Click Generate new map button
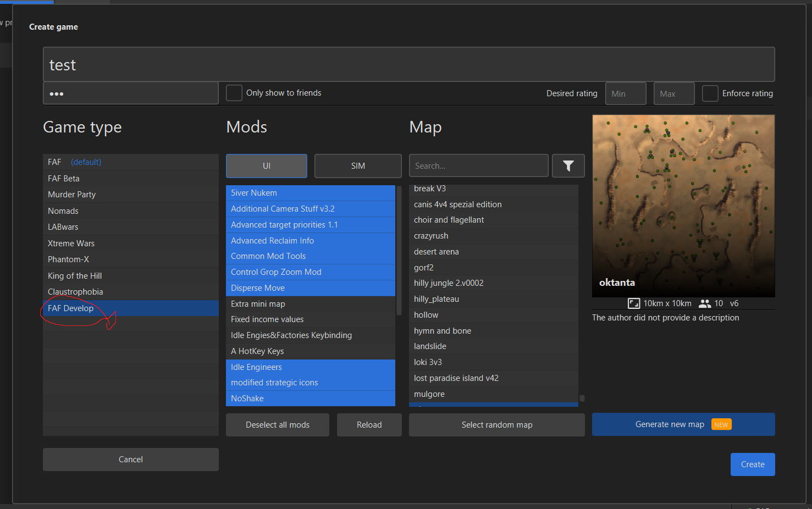This screenshot has width=812, height=509. coord(683,424)
